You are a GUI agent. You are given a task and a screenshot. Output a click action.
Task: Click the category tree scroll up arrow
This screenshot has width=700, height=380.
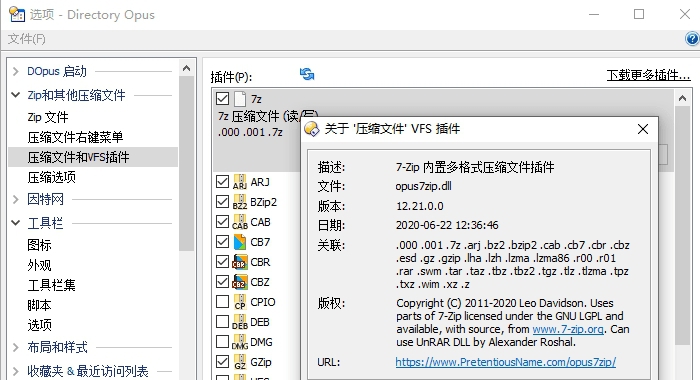(187, 68)
